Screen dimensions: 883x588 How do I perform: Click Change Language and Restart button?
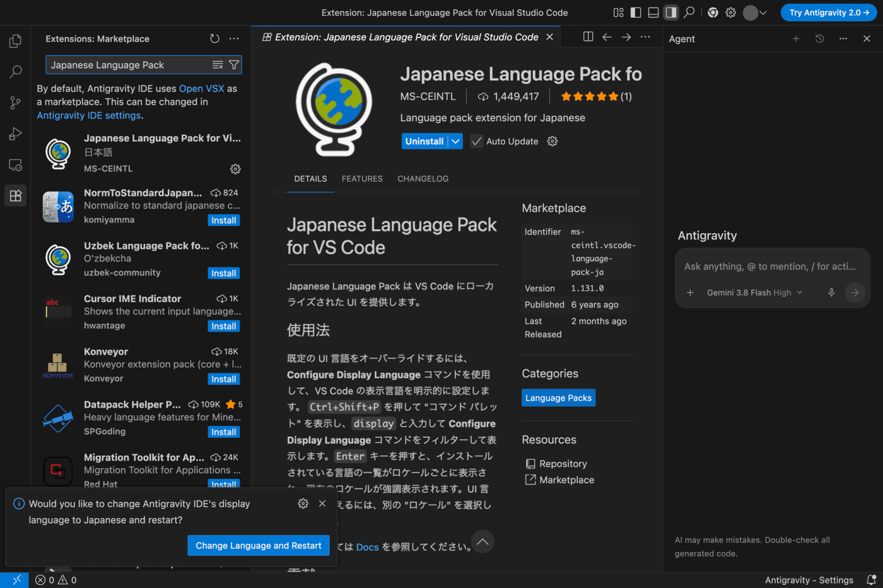(x=259, y=546)
